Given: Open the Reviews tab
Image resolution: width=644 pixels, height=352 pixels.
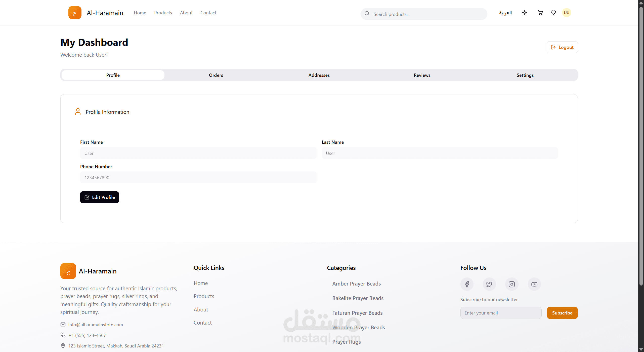Looking at the screenshot, I should tap(422, 75).
